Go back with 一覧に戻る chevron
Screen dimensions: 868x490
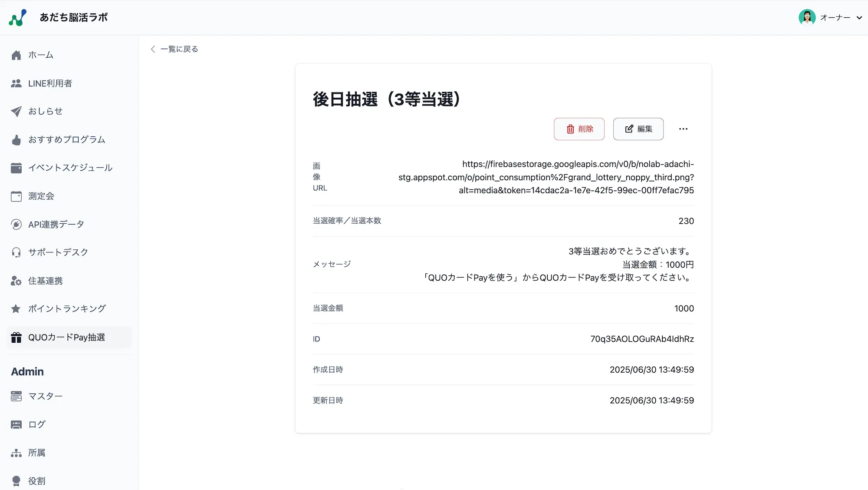(153, 49)
